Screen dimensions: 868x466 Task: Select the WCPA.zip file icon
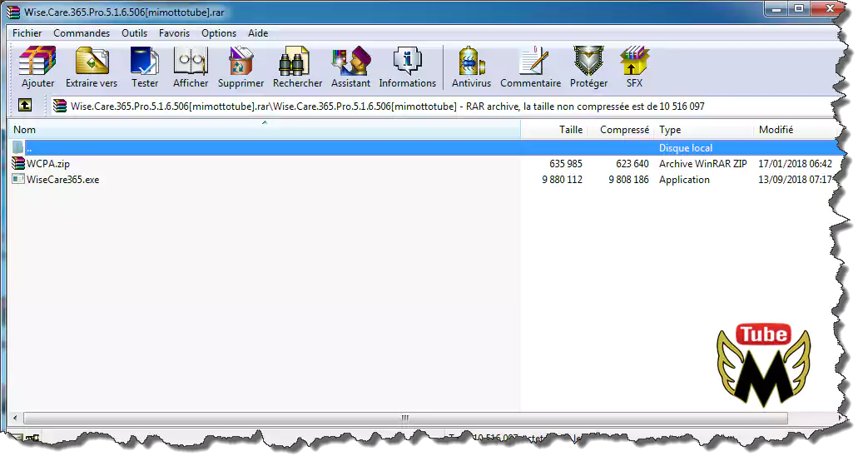(x=18, y=163)
